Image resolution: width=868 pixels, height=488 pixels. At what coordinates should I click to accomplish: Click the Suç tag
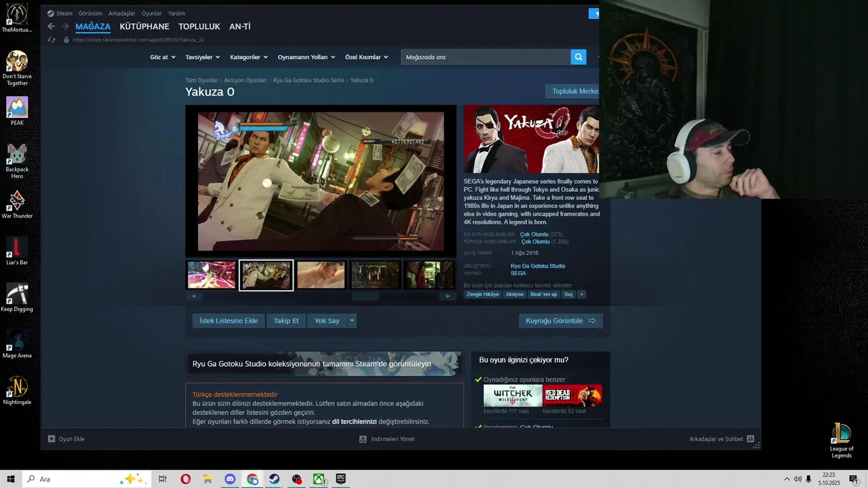[x=568, y=294]
